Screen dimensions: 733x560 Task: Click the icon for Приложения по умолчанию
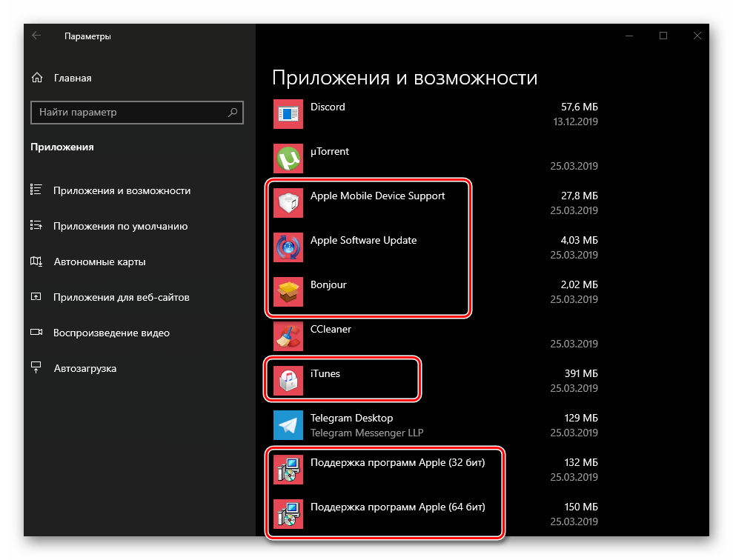click(x=36, y=226)
